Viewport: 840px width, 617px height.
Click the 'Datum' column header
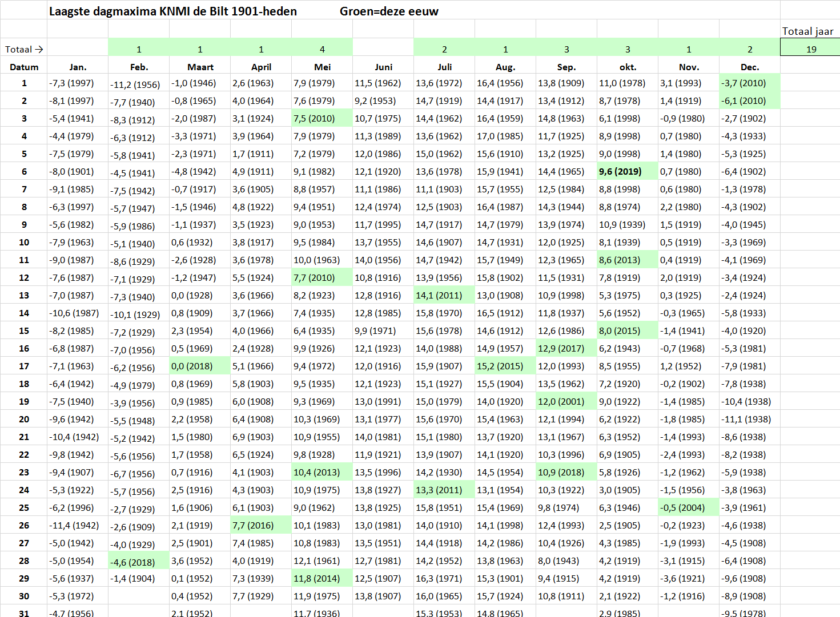point(24,67)
